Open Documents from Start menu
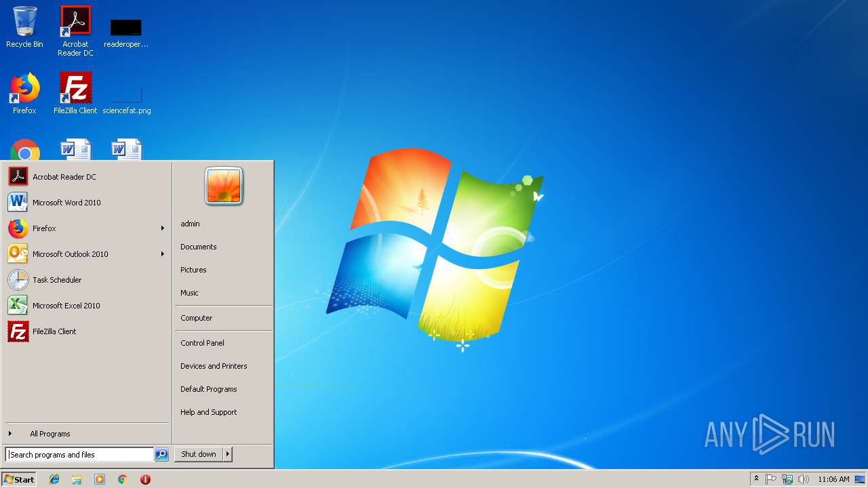This screenshot has width=868, height=488. 224,247
